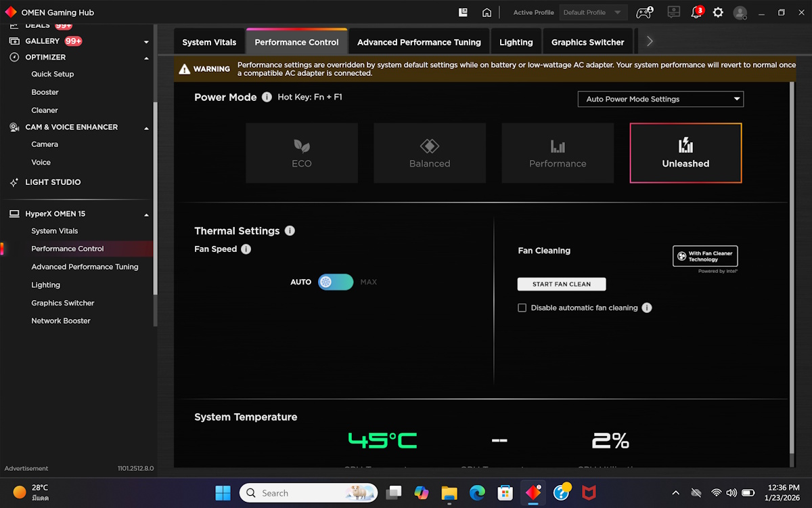Open Network Booster in the sidebar
Screen dimensions: 812x508
click(61, 320)
